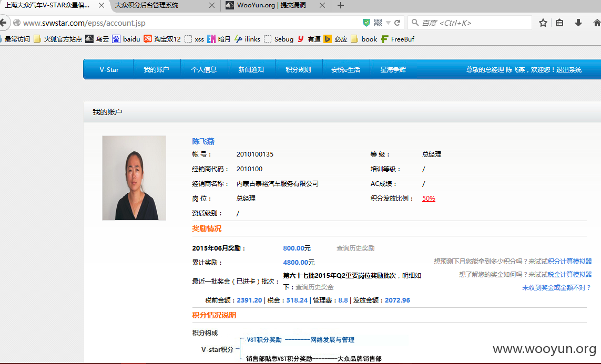Click the 318.24 税金 value
The height and width of the screenshot is (364, 601).
click(x=297, y=300)
